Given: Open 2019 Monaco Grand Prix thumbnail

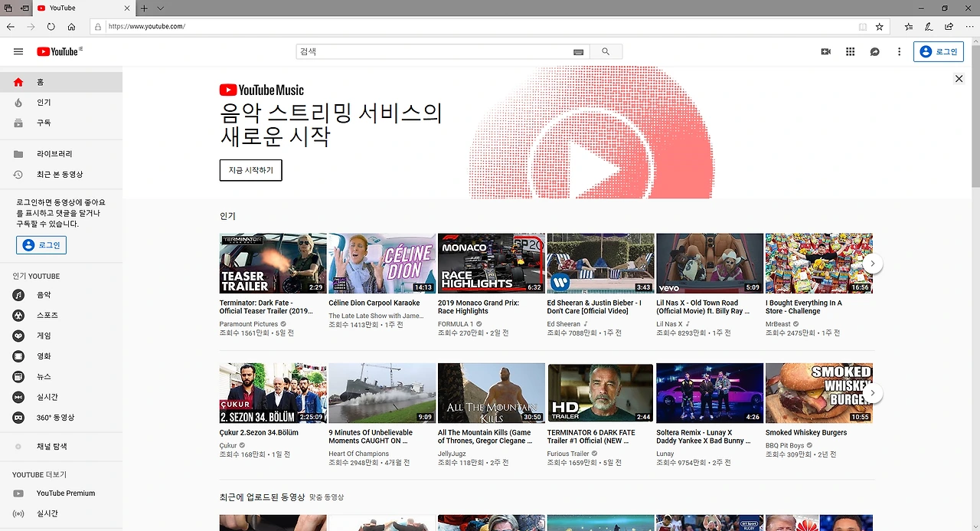Looking at the screenshot, I should click(x=491, y=263).
